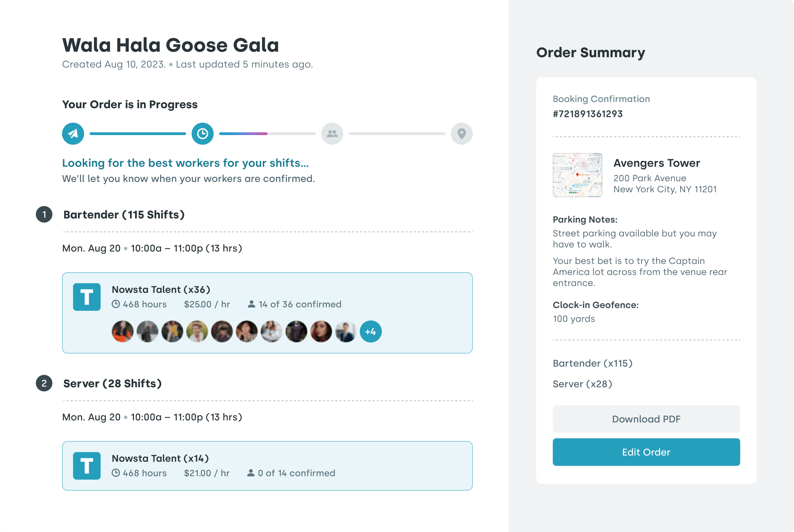
Task: Click the Bartender Nowsta Talent T logo
Action: click(87, 297)
